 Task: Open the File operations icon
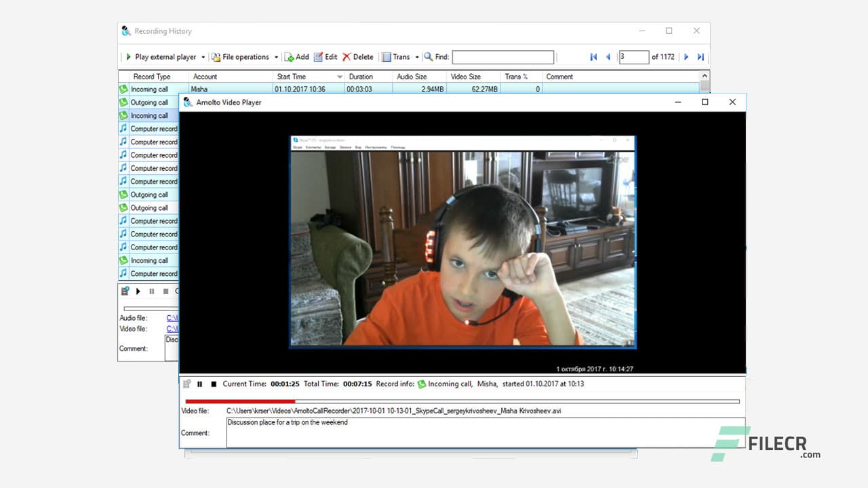[217, 57]
